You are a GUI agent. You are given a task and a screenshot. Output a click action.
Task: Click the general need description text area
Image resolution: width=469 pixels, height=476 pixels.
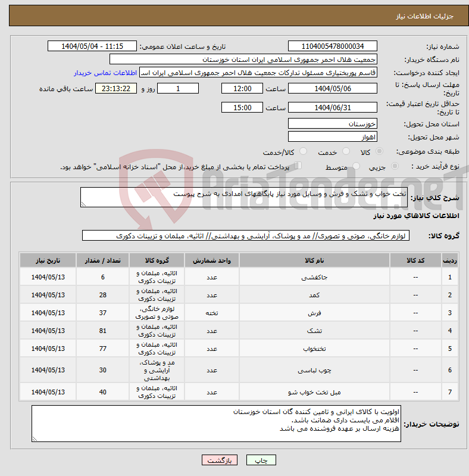coord(244,197)
